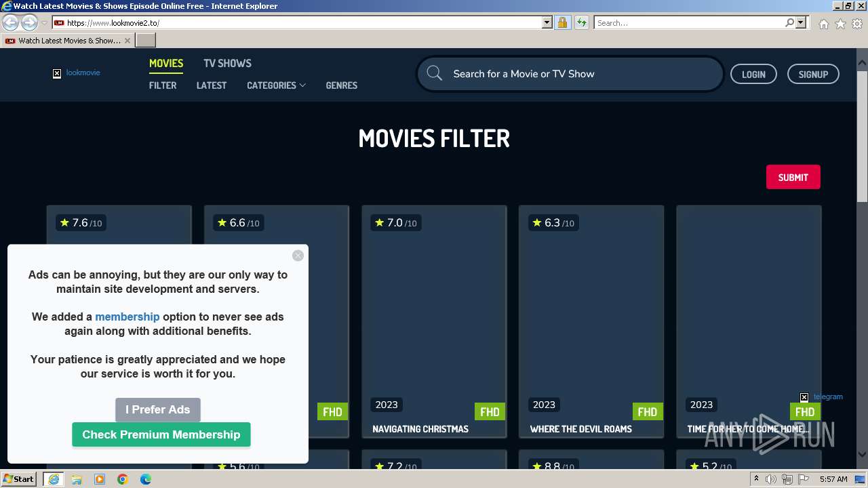Click the network tray icon
This screenshot has height=488, width=868.
[787, 479]
